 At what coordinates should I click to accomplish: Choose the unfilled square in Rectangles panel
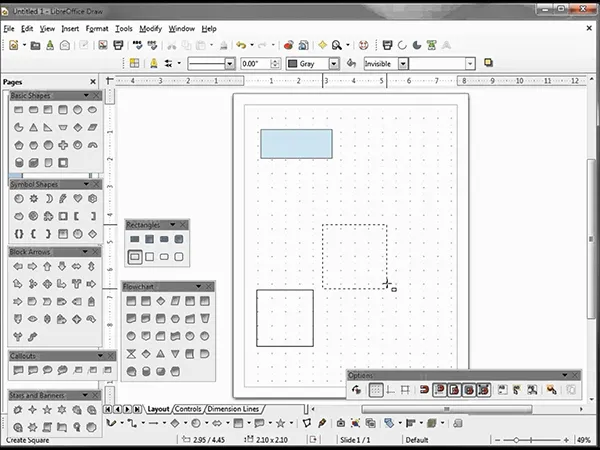(x=149, y=257)
